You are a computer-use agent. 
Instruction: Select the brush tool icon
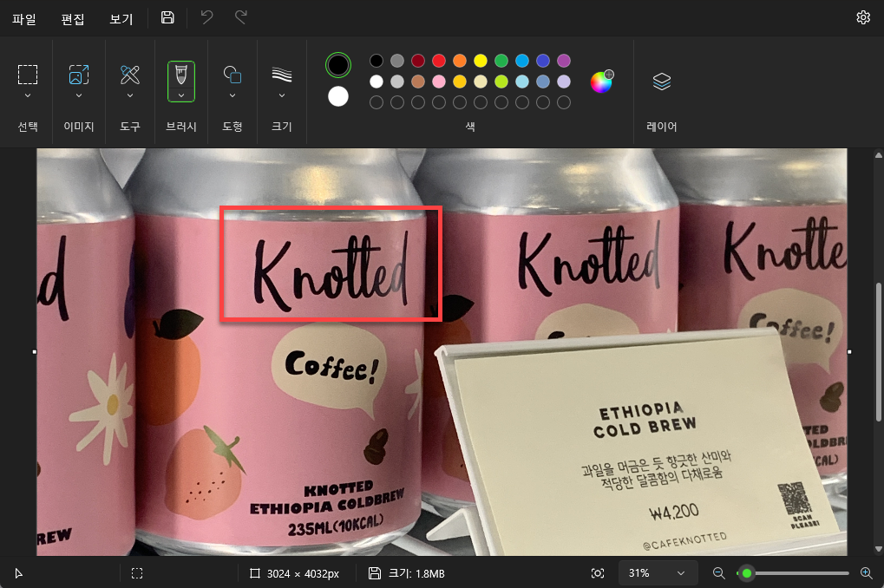point(181,75)
